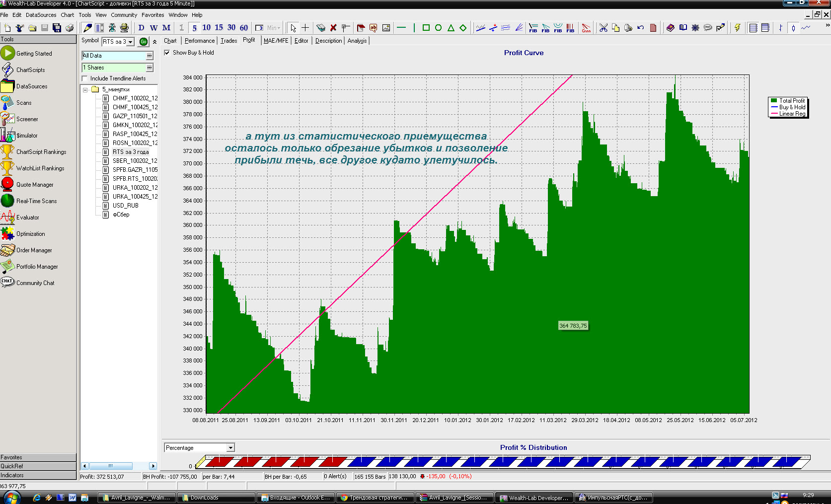Select the rectangle drawing tool

pyautogui.click(x=426, y=28)
